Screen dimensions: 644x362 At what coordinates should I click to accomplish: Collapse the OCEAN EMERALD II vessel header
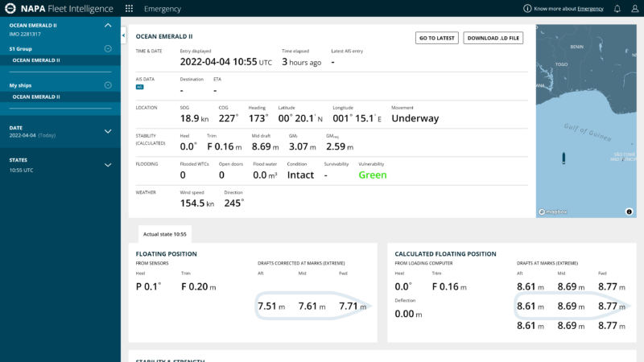[108, 26]
